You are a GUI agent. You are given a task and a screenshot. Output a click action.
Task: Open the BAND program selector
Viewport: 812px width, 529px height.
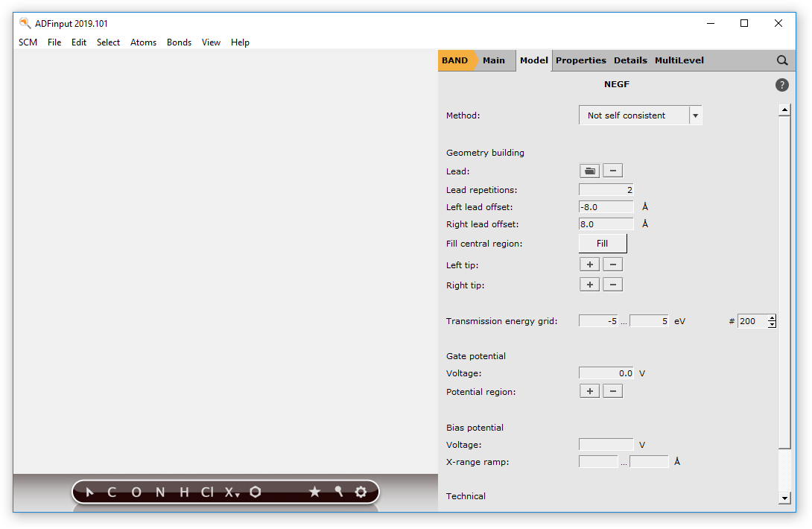pos(455,60)
